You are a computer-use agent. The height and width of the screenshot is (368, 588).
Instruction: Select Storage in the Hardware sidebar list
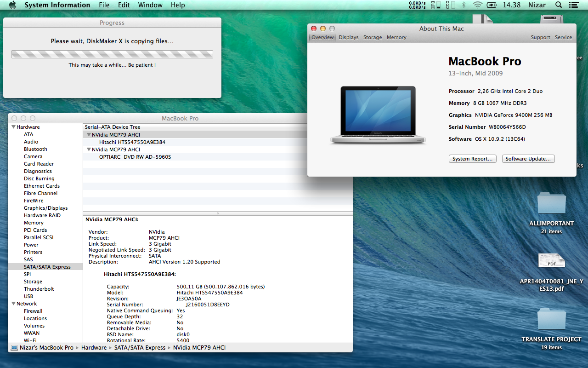pos(33,282)
